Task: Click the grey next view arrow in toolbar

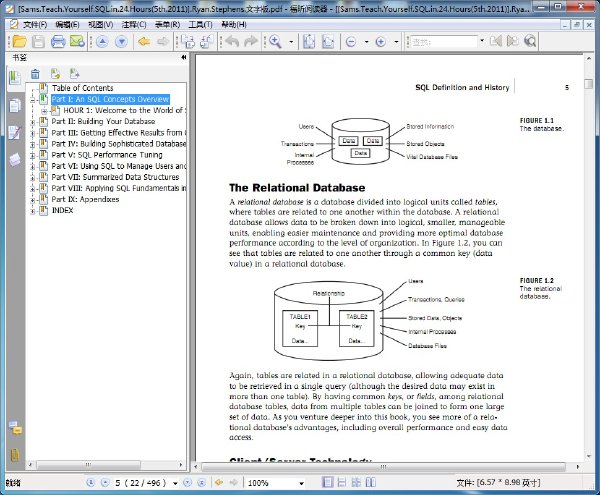Action: coord(163,41)
